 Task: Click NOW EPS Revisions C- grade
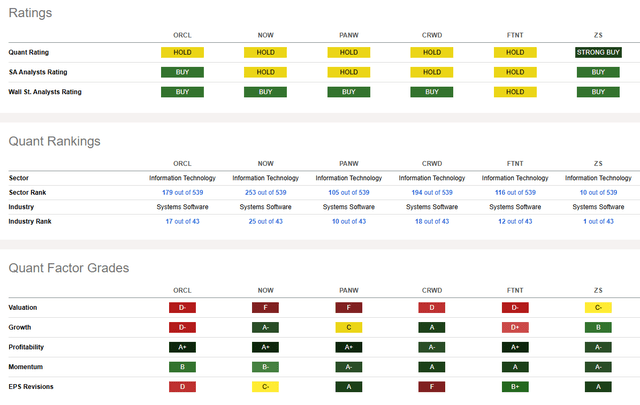[x=265, y=385]
